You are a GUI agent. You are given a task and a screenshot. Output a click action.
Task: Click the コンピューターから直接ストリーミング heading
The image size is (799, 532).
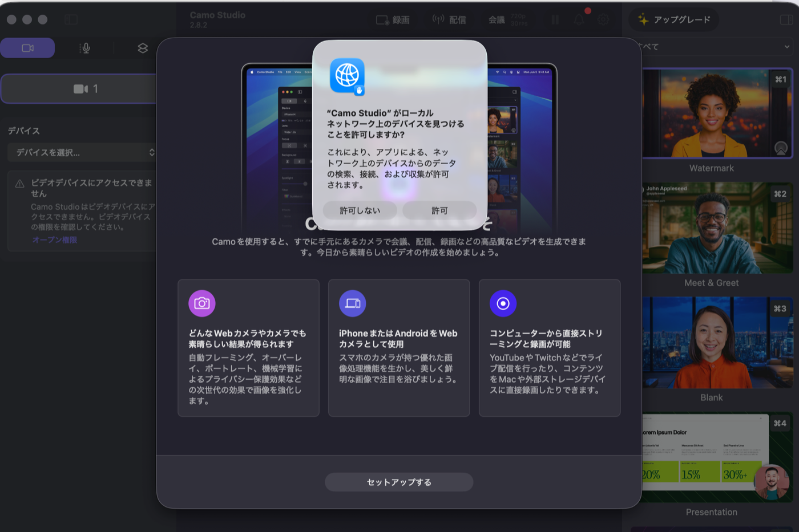point(546,339)
